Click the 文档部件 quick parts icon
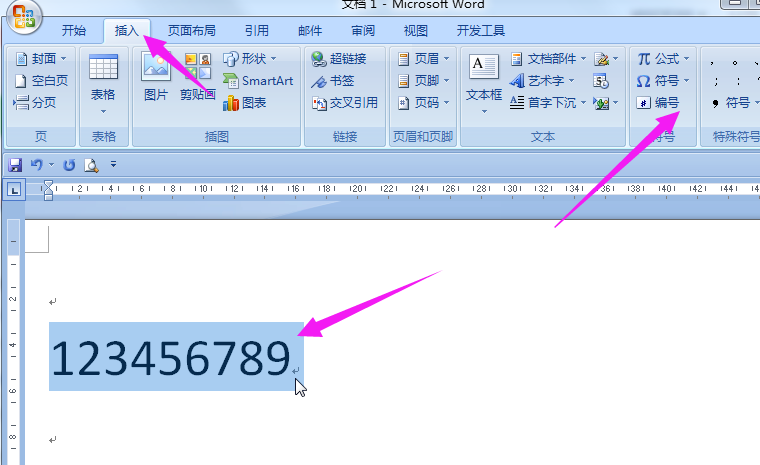760x465 pixels. (517, 59)
